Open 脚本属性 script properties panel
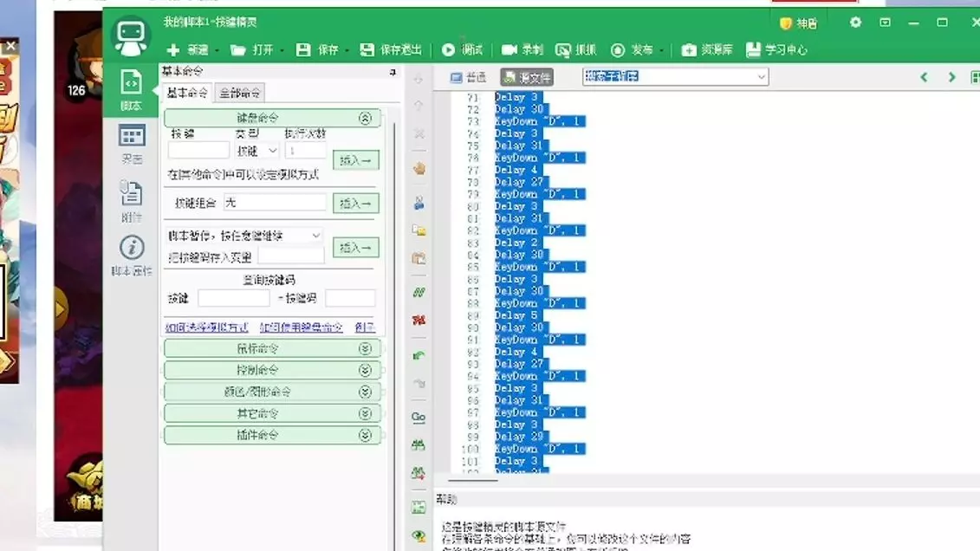The width and height of the screenshot is (980, 551). 131,256
